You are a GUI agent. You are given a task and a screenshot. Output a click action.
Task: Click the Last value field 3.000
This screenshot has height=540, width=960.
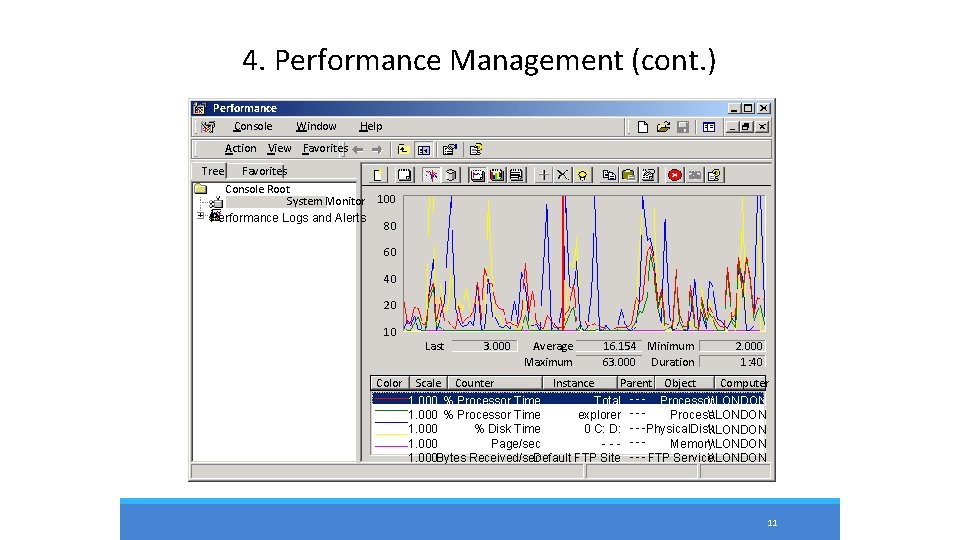coord(484,346)
